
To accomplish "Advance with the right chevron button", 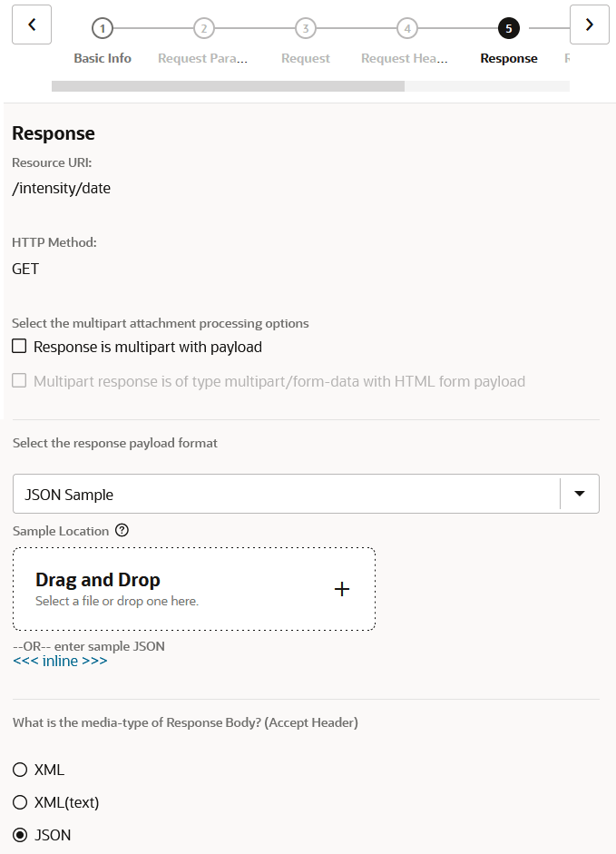I will pos(590,25).
